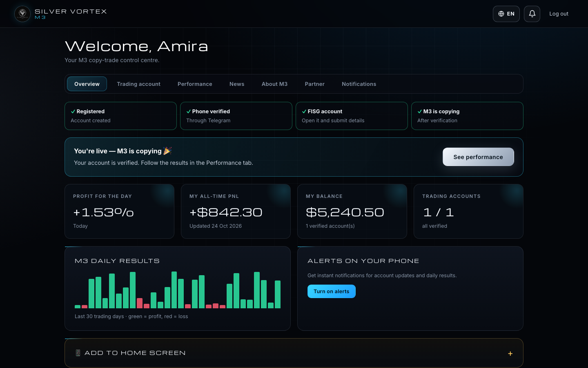Click the See performance button
Screen dimensions: 588x368
[478, 157]
